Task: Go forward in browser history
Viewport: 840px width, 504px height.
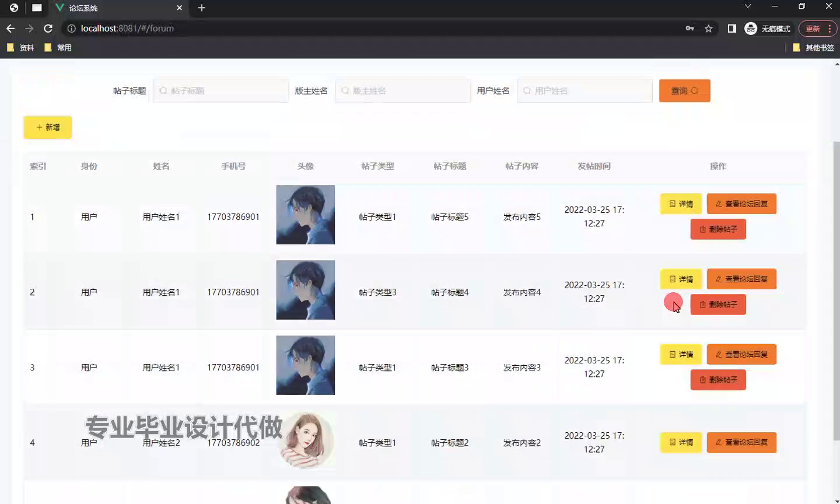Action: (x=29, y=28)
